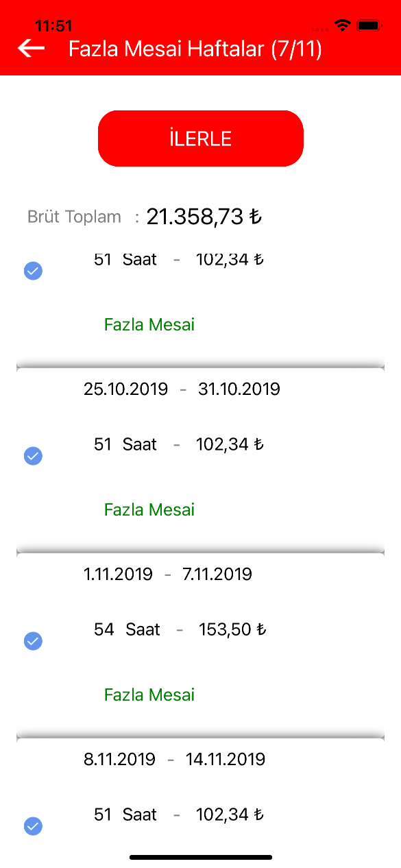The image size is (401, 868).
Task: Tap Fazla Mesai label under 1.11.2019 week
Action: pyautogui.click(x=149, y=695)
